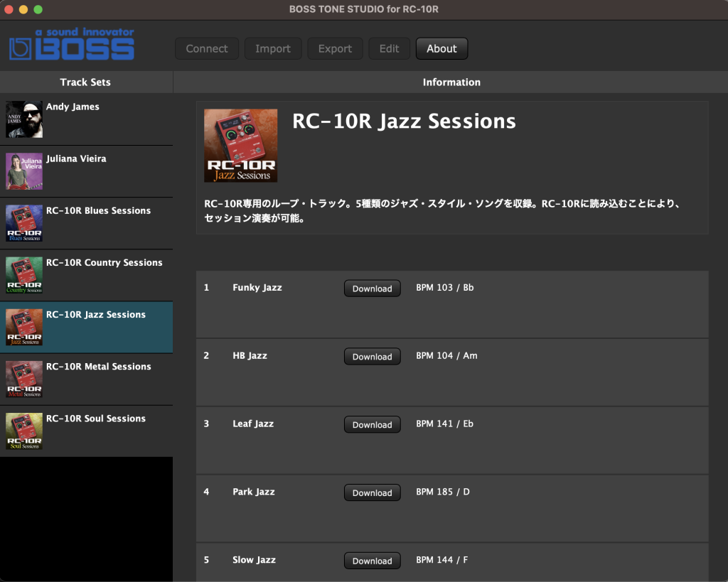The width and height of the screenshot is (728, 582).
Task: Click the Export button
Action: [x=335, y=49]
